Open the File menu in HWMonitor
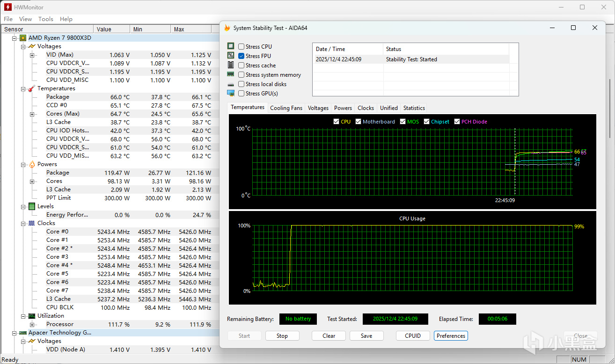 click(x=8, y=19)
